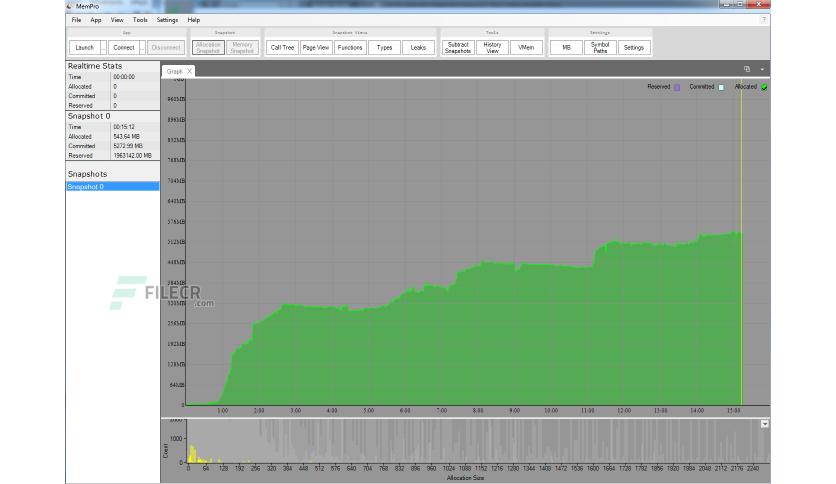Viewport: 836px width, 484px height.
Task: Click the snapshot Reserved value 1963142.00 MB
Action: tap(133, 156)
